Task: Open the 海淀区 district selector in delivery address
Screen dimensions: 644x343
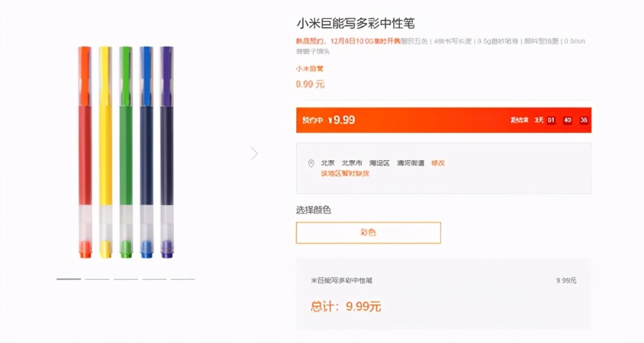Action: coord(379,163)
